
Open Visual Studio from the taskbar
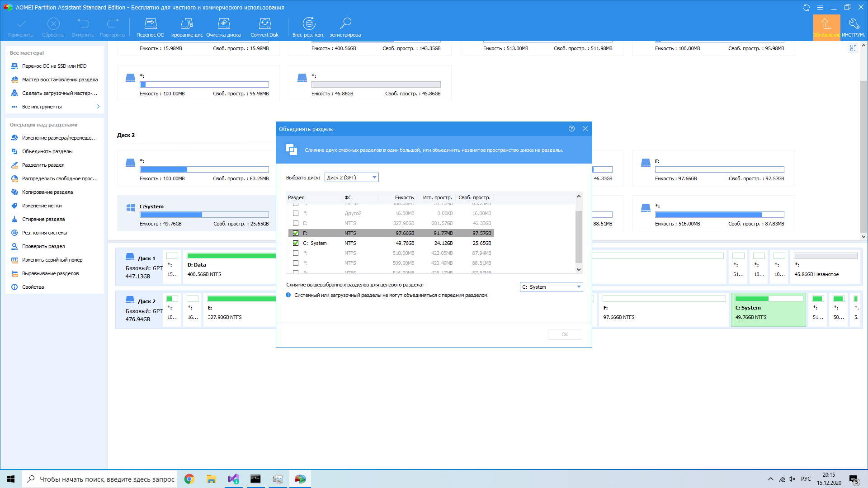pos(233,479)
